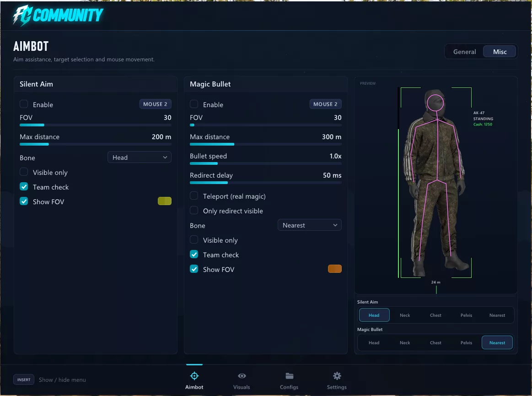The height and width of the screenshot is (396, 532).
Task: Tick the Teleport (real magic) option
Action: pos(194,195)
